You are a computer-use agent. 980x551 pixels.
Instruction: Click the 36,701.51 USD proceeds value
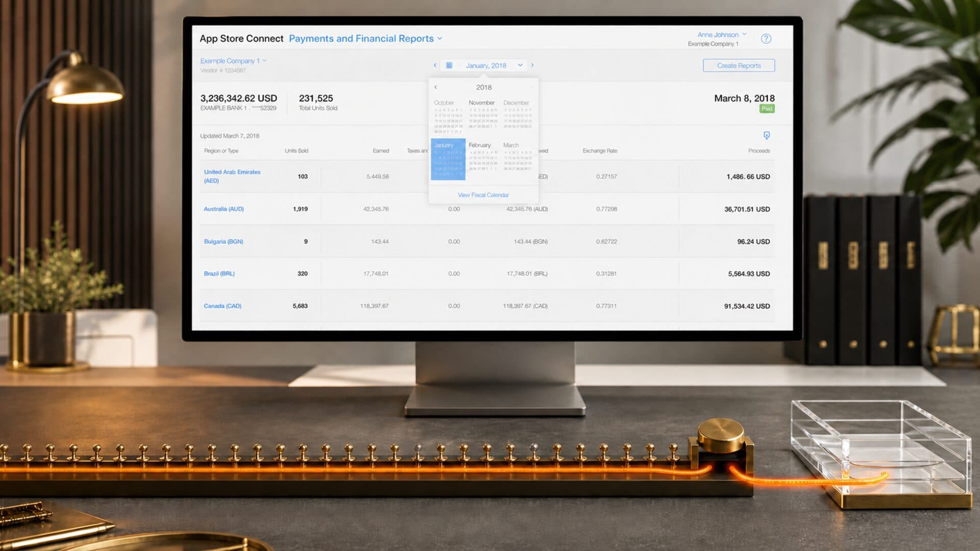point(747,209)
